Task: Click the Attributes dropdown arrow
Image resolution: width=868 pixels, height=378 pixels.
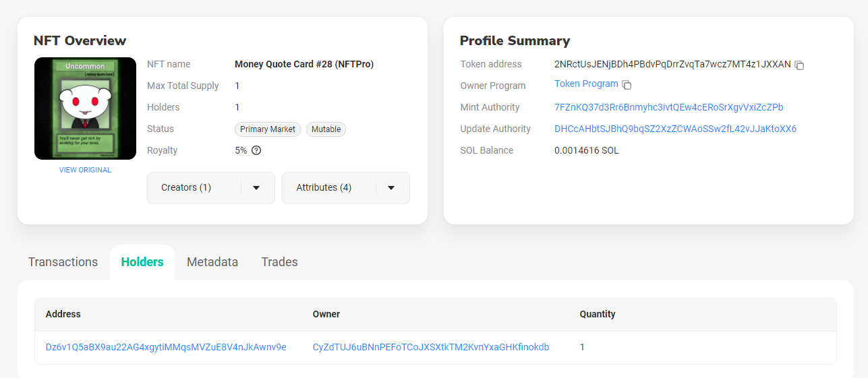Action: [391, 188]
